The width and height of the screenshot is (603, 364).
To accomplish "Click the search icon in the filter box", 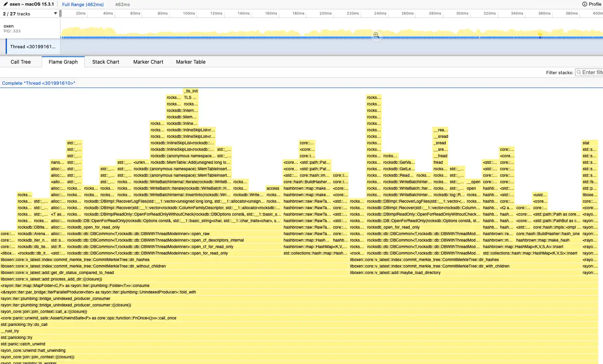I will [579, 73].
